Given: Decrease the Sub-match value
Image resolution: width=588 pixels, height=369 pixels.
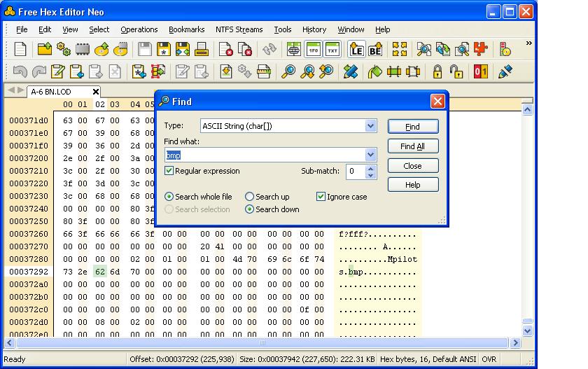Looking at the screenshot, I should [370, 175].
